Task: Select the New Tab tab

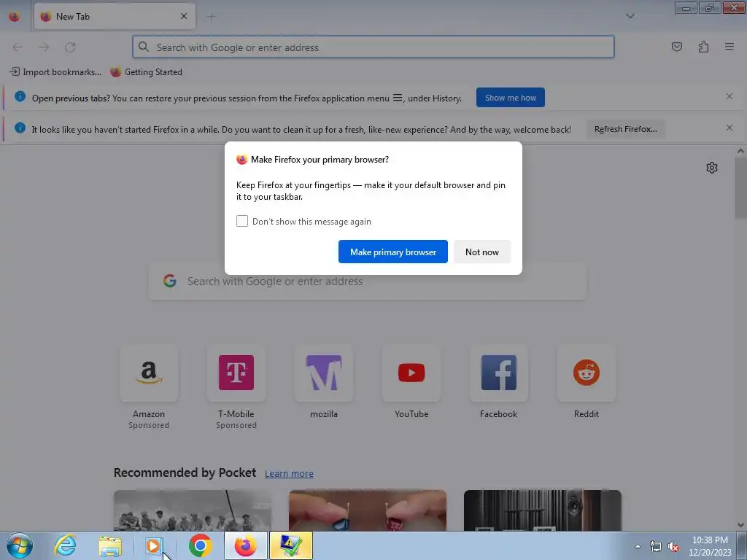Action: (x=115, y=17)
